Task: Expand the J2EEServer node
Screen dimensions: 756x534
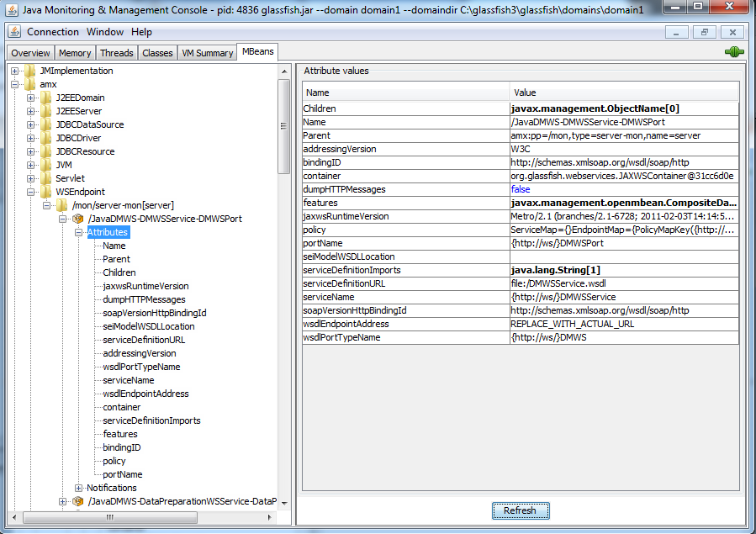Action: click(30, 111)
